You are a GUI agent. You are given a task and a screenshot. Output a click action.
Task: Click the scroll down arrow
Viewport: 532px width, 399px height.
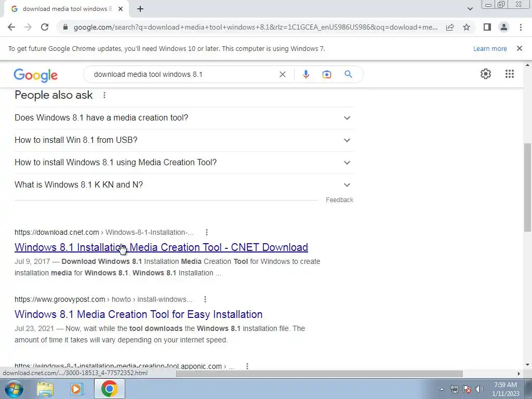coord(528,365)
